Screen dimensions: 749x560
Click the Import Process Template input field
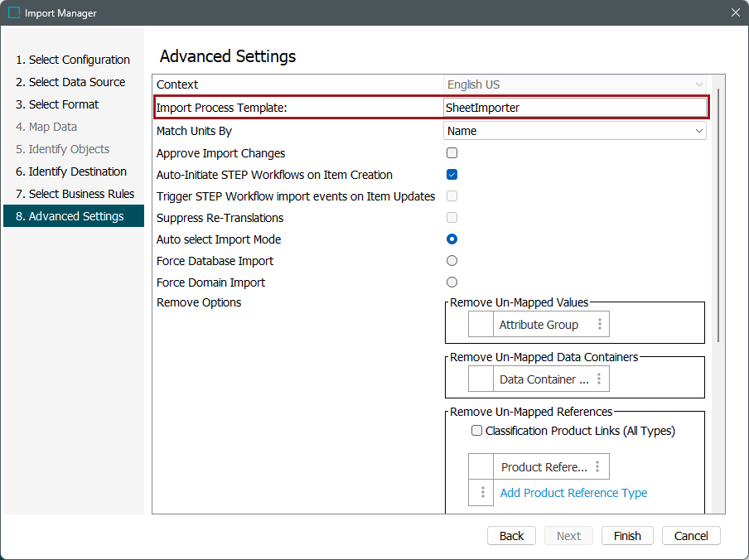pos(574,108)
